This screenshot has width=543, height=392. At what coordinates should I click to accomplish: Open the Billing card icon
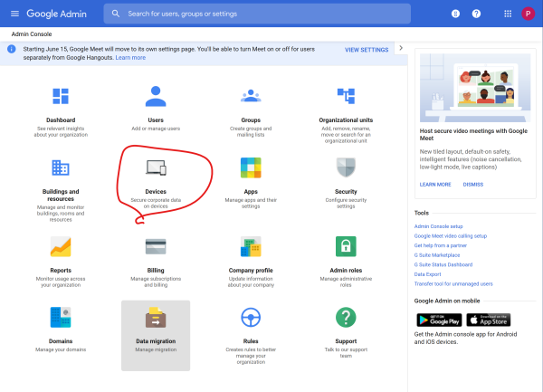point(156,246)
